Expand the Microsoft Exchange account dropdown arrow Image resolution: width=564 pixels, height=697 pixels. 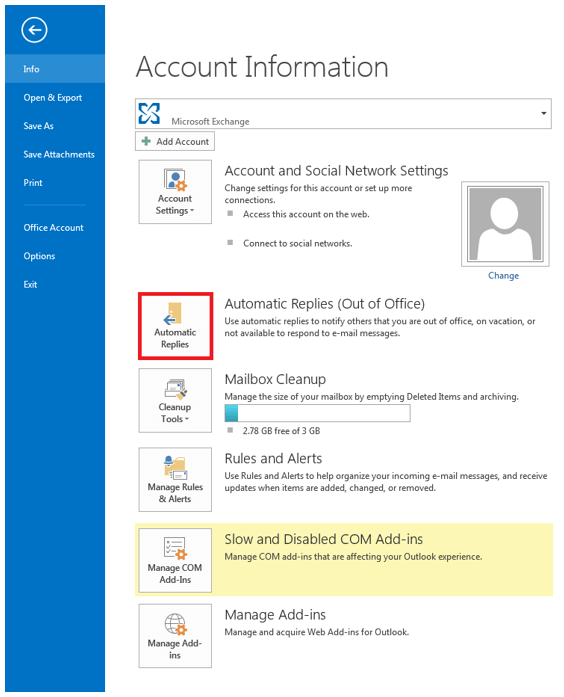point(543,113)
